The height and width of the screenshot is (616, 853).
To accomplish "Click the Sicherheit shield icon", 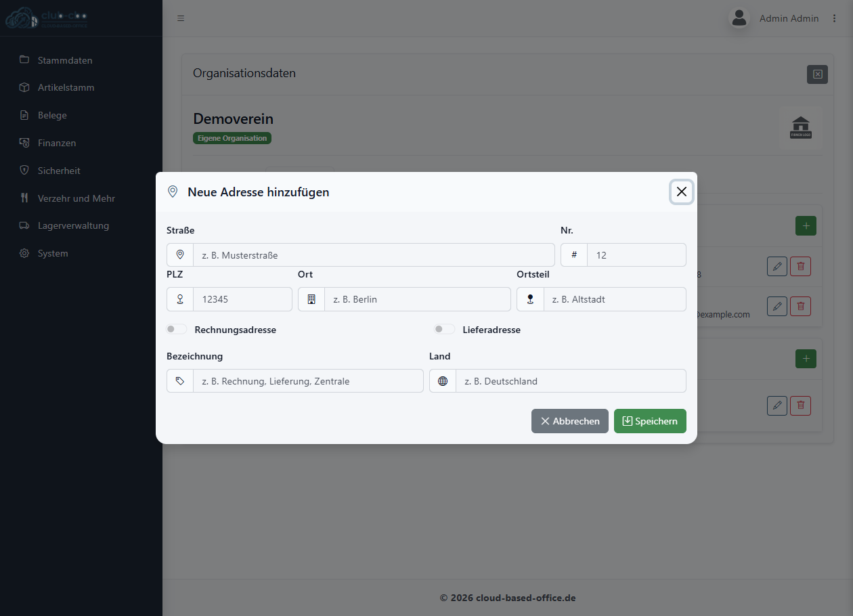I will click(x=24, y=171).
